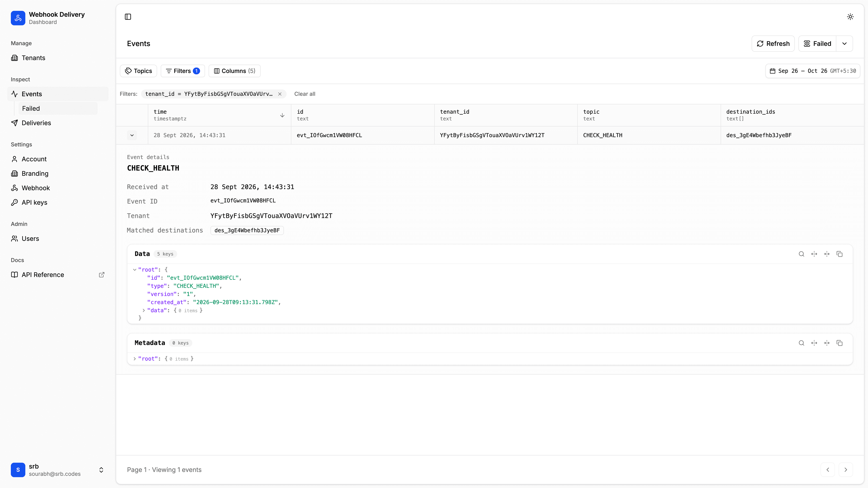The image size is (868, 488).
Task: Sort by time column arrow
Action: click(x=282, y=115)
